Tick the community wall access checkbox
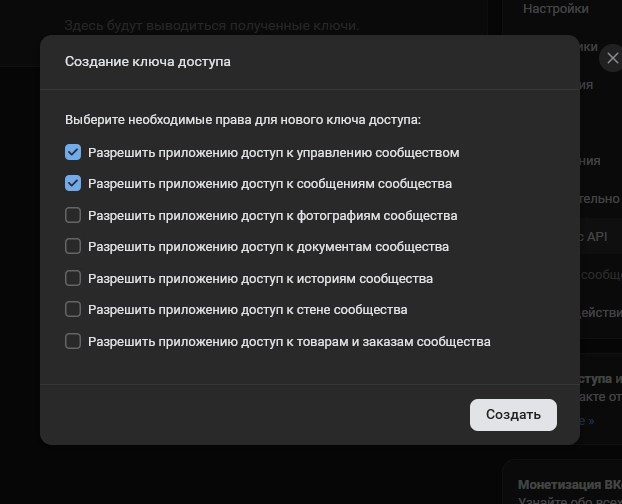The image size is (622, 504). pos(73,310)
